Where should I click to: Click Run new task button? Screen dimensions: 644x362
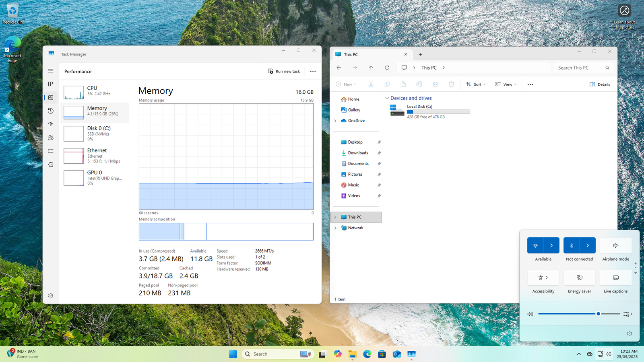284,71
